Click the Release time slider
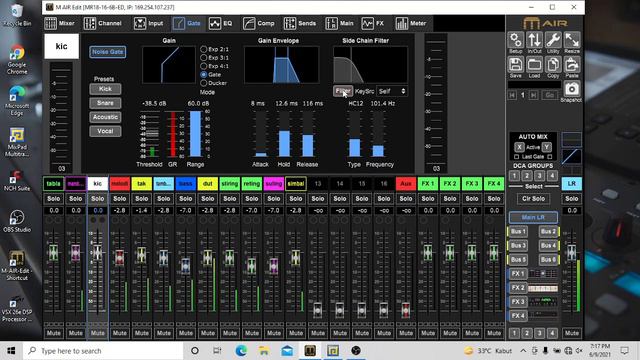Viewport: 640px width, 360px height. click(x=307, y=133)
